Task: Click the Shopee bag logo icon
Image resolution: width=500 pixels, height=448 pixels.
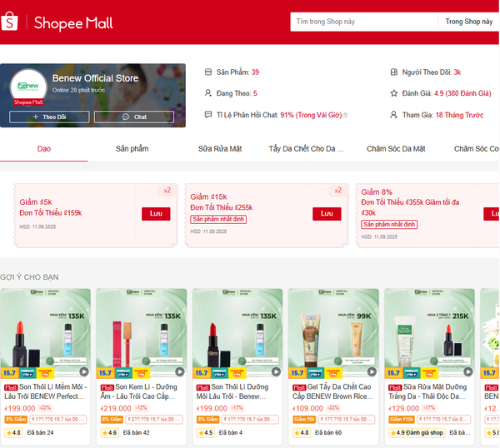Action: pos(9,22)
